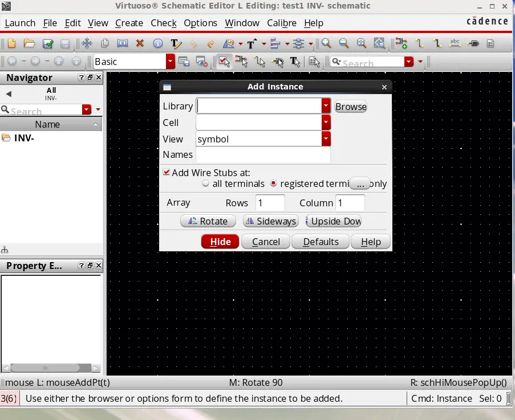Screen dimensions: 515x420
Task: Click Cancel in Add Instance dialog
Action: [x=266, y=242]
